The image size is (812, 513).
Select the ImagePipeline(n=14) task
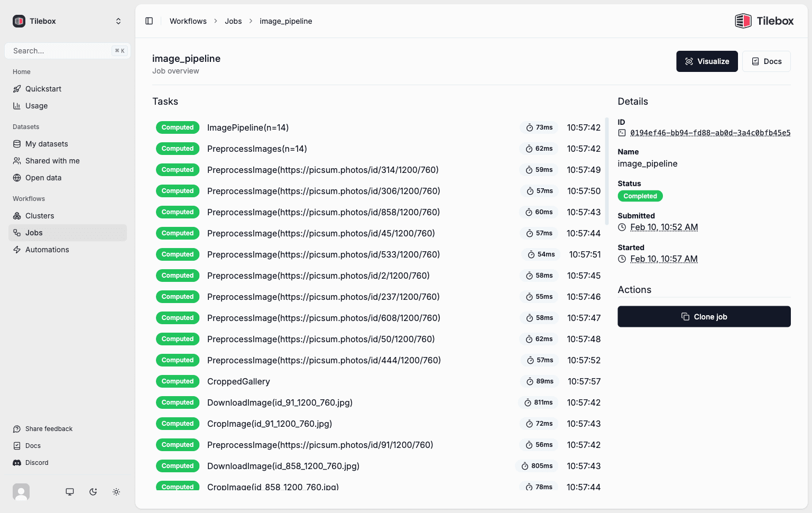248,127
